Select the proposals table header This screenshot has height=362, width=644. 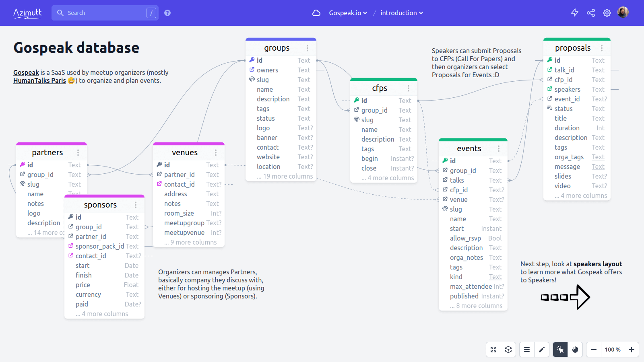coord(577,48)
